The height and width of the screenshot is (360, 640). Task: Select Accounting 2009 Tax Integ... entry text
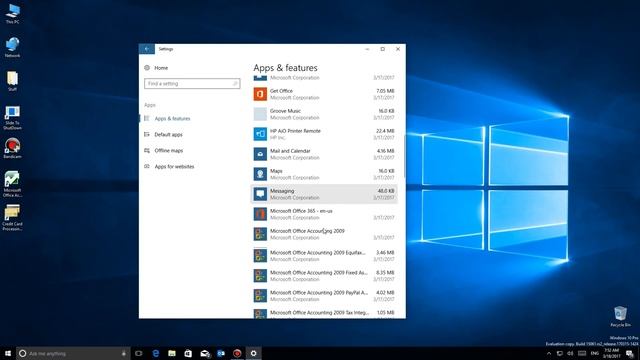[x=319, y=313]
